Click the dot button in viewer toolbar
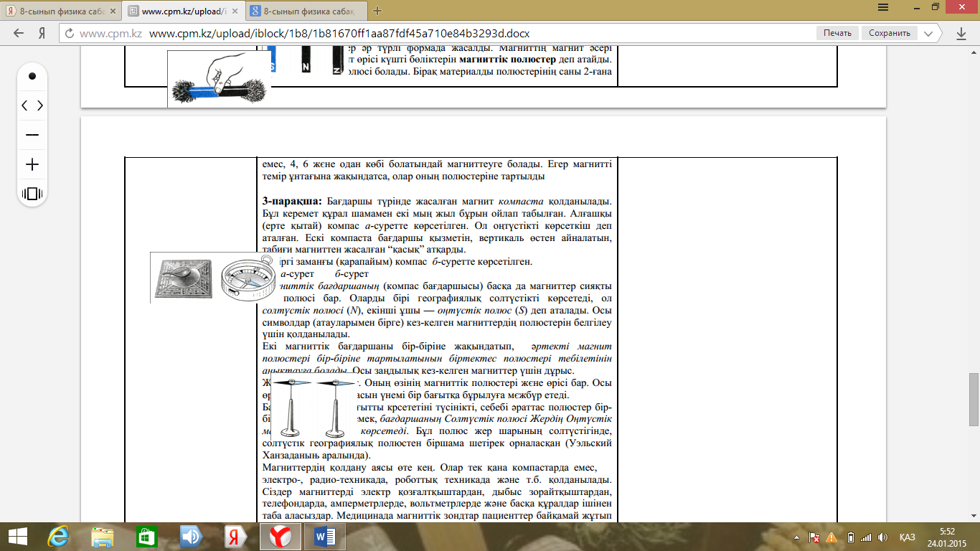Viewport: 980px width, 551px height. coord(32,76)
